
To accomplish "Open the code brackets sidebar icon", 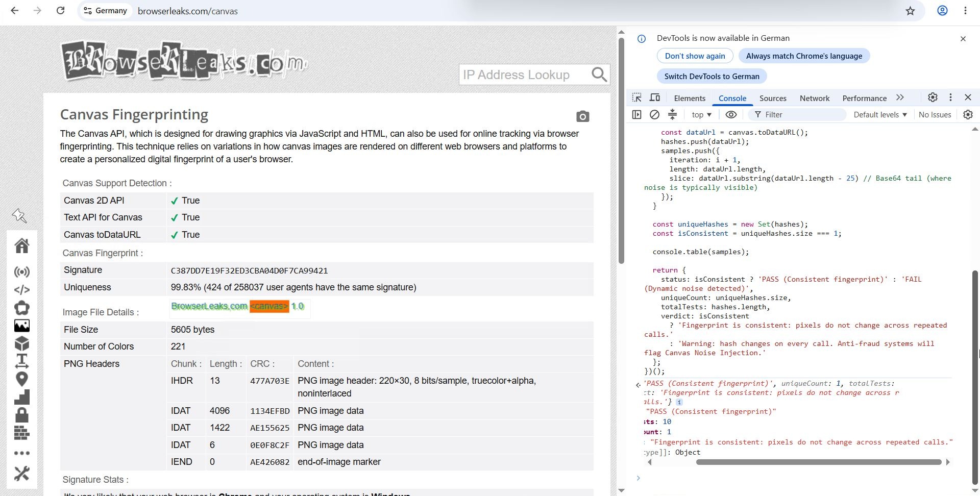I will pos(22,290).
